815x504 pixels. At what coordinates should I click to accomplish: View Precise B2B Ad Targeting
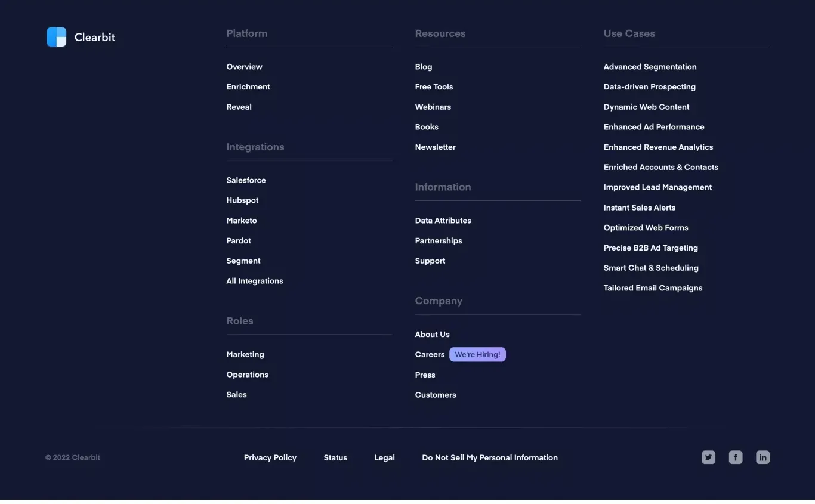pos(651,248)
